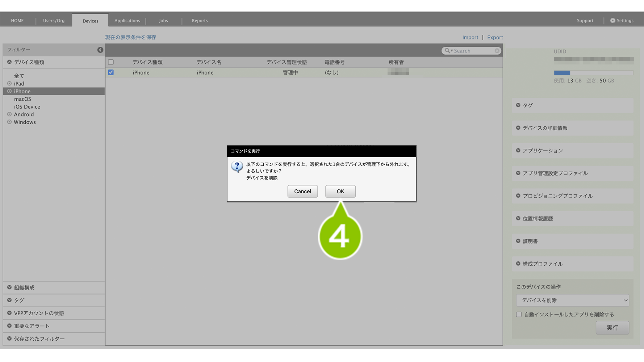Expand the iPad filter tree icon

(9, 84)
